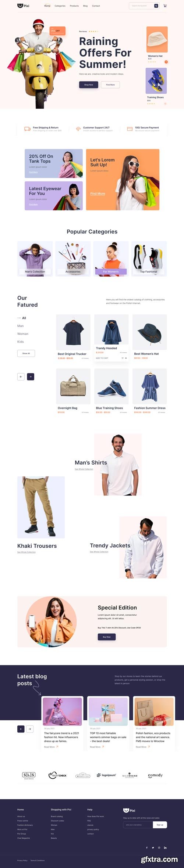Click the Pixi logo in the header
Screen dimensions: 184x868
[23, 6]
